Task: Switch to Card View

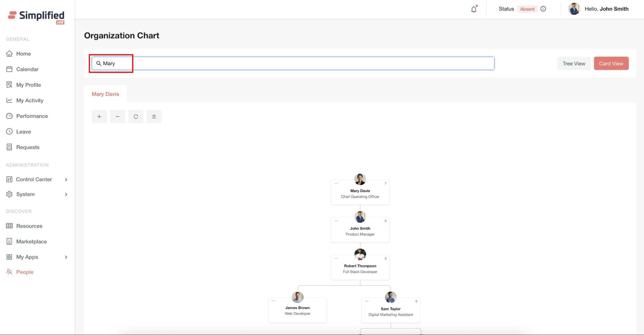Action: [611, 63]
